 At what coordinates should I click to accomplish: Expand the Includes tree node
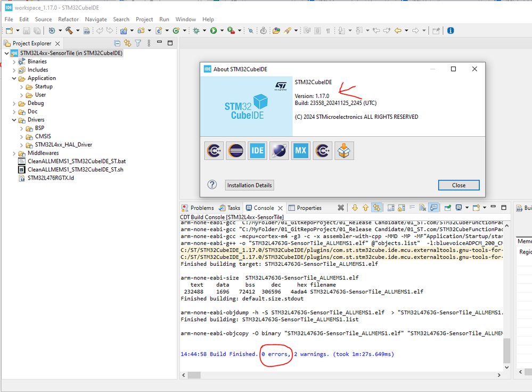click(x=14, y=70)
